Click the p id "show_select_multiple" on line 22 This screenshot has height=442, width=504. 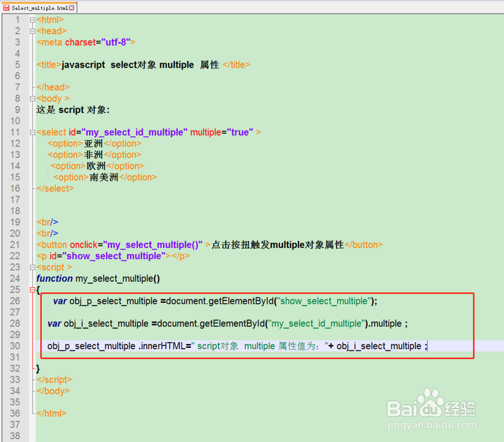[114, 256]
